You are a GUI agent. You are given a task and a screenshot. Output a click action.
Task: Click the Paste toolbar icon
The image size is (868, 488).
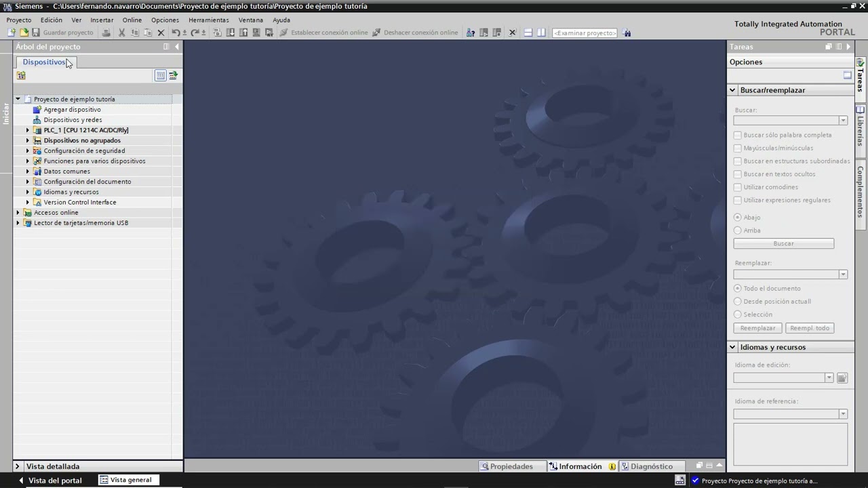click(x=148, y=33)
